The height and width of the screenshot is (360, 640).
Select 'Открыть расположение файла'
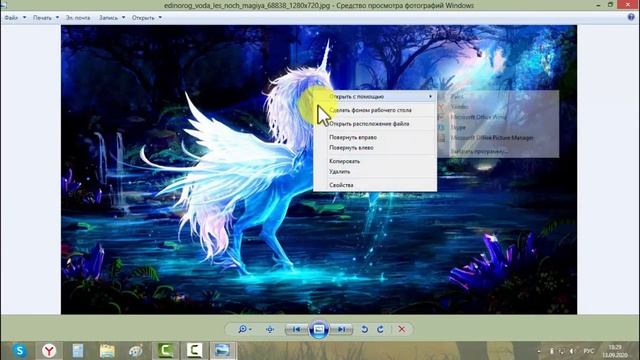[375, 124]
